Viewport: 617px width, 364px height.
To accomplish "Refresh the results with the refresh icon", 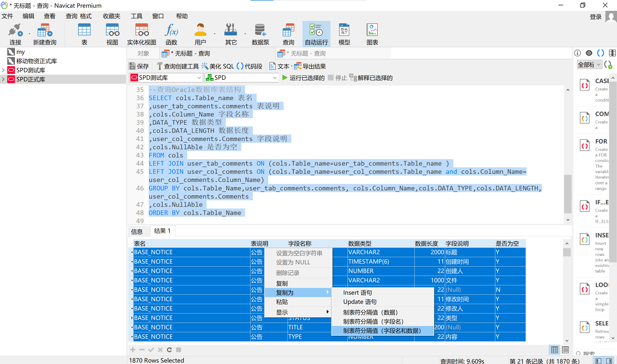I will tap(169, 350).
